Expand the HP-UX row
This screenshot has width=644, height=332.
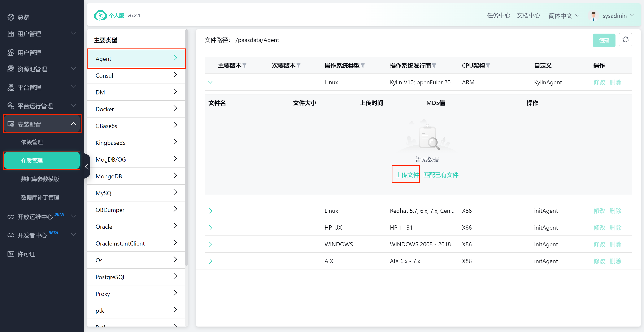pyautogui.click(x=210, y=227)
